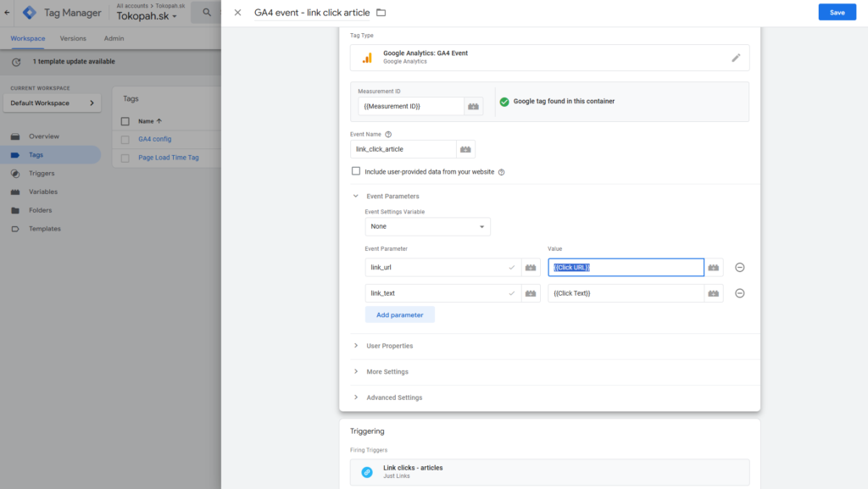This screenshot has width=868, height=489.
Task: Switch to Versions tab
Action: [x=73, y=38]
